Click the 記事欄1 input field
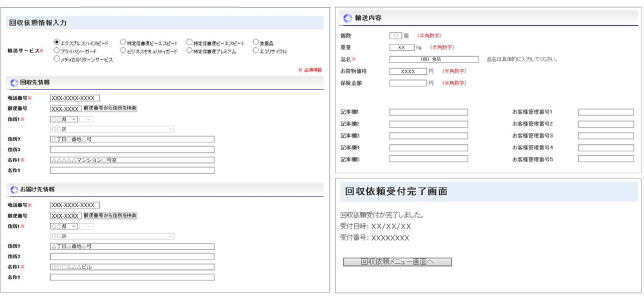Image resolution: width=644 pixels, height=297 pixels. coord(429,112)
